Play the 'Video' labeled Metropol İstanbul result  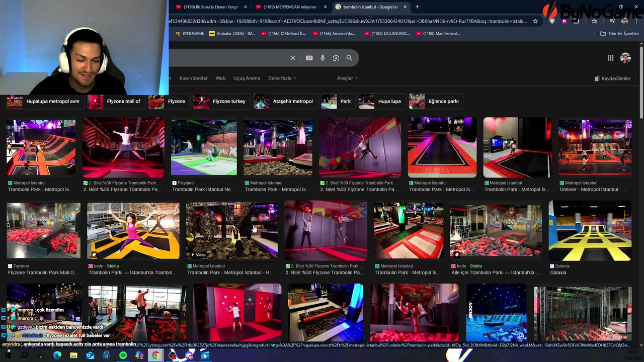coord(231,231)
